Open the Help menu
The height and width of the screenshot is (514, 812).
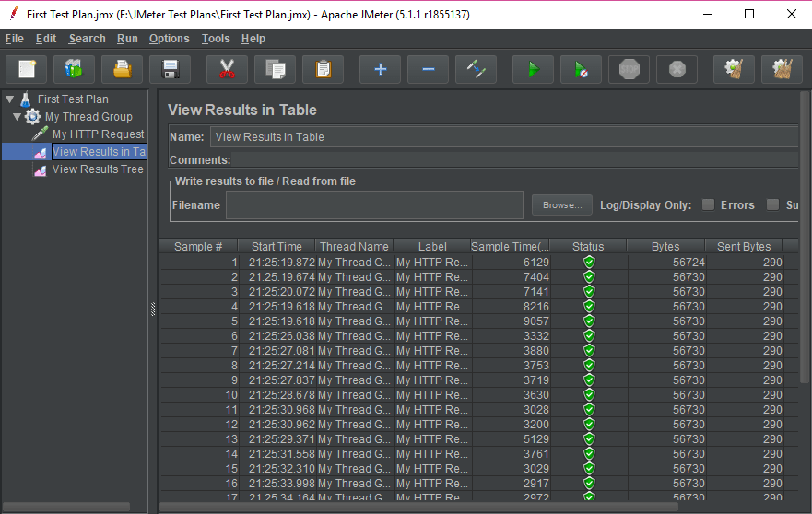pos(253,39)
